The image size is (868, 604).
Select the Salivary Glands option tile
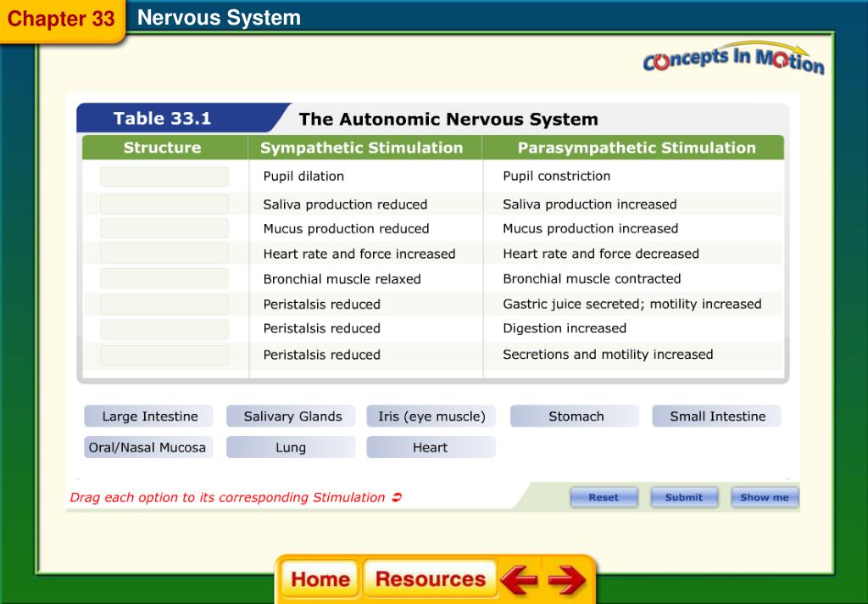[291, 417]
